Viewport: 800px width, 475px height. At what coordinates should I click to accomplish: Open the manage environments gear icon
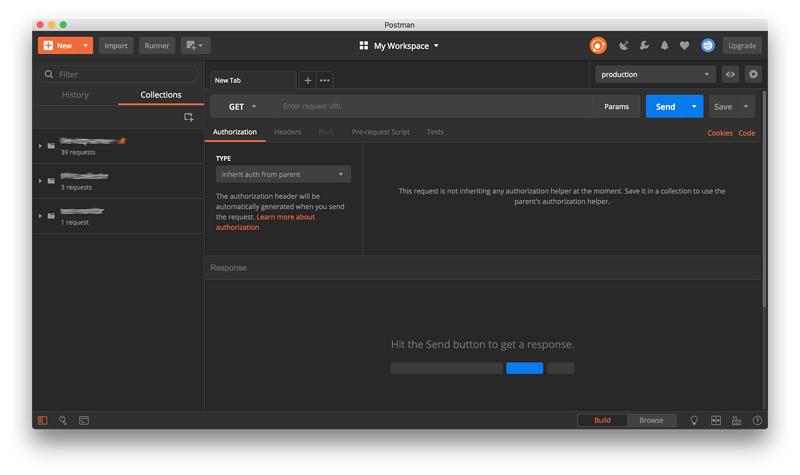tap(753, 74)
